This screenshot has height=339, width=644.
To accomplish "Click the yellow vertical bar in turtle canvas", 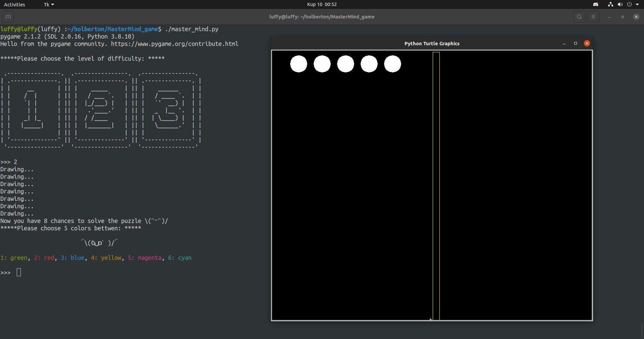I will (436, 186).
